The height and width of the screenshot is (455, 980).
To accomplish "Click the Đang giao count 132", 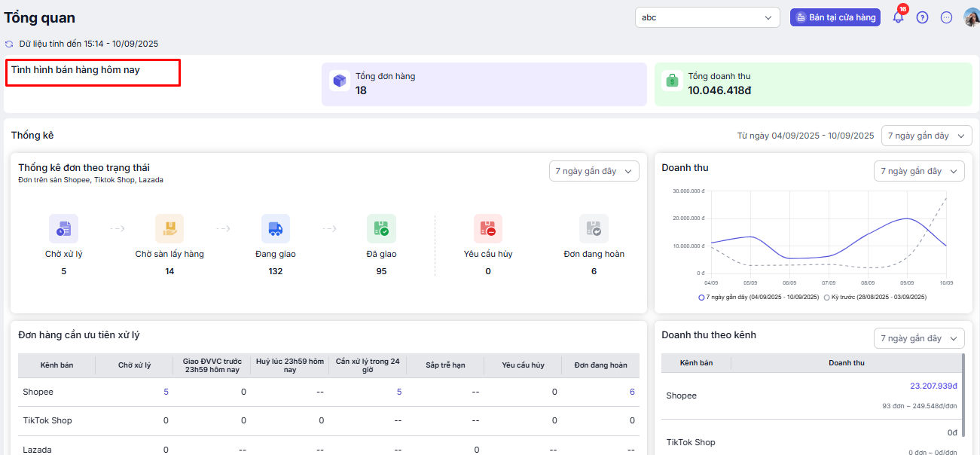I will click(276, 271).
